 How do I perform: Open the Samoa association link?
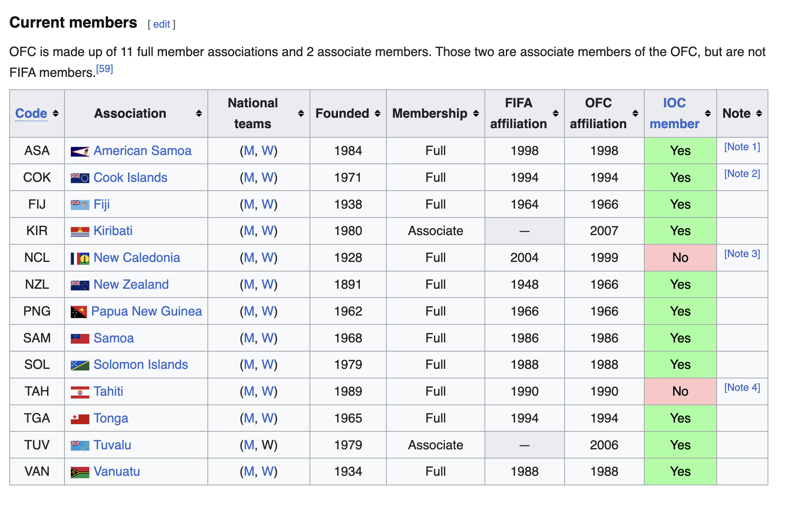point(114,338)
